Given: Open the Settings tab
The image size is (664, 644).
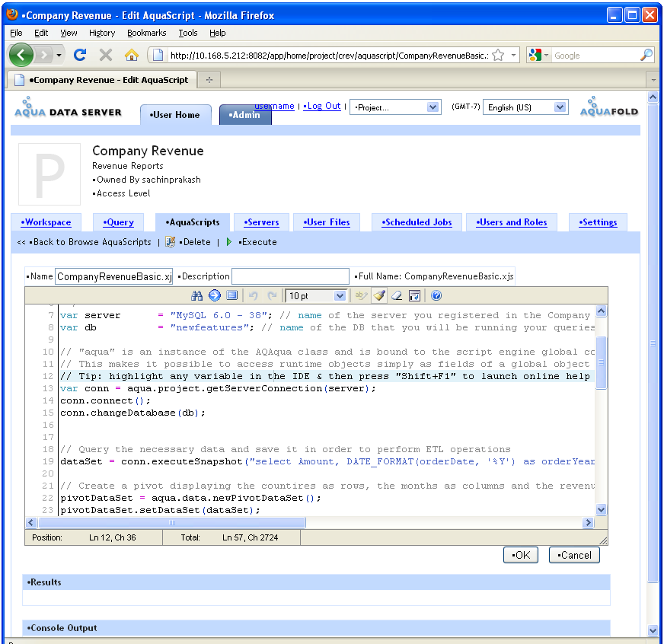Looking at the screenshot, I should 598,222.
